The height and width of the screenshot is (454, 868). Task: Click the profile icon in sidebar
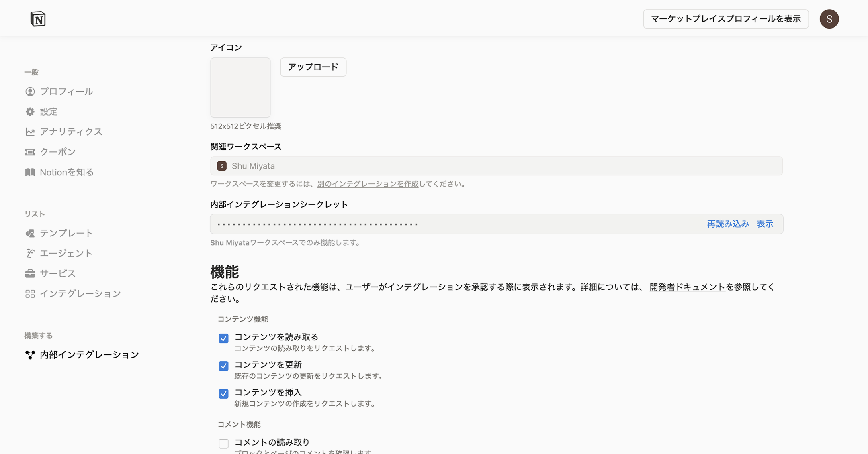coord(30,92)
